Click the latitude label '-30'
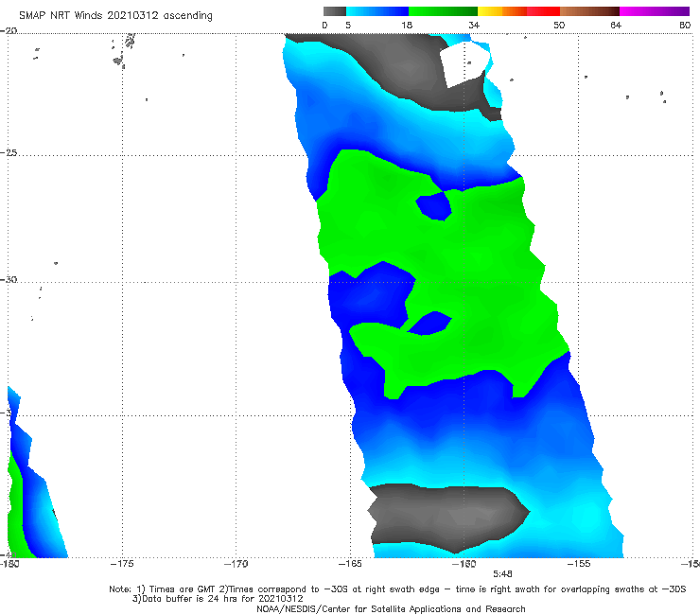The width and height of the screenshot is (700, 615). [9, 279]
